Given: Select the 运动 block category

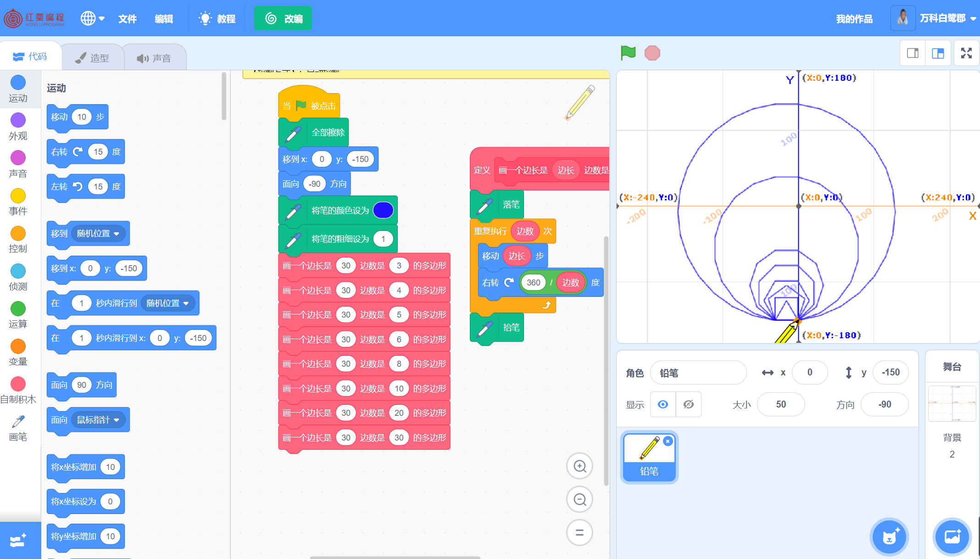Looking at the screenshot, I should pos(18,89).
